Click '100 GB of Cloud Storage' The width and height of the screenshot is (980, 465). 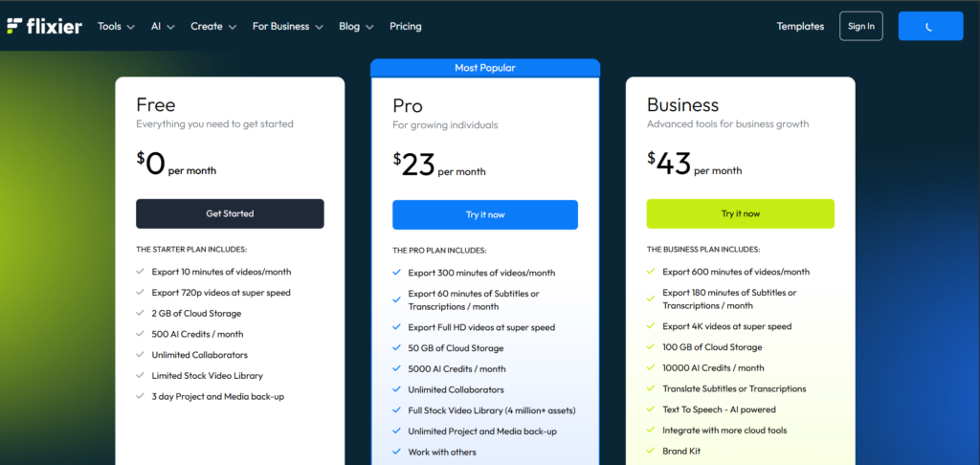click(712, 347)
